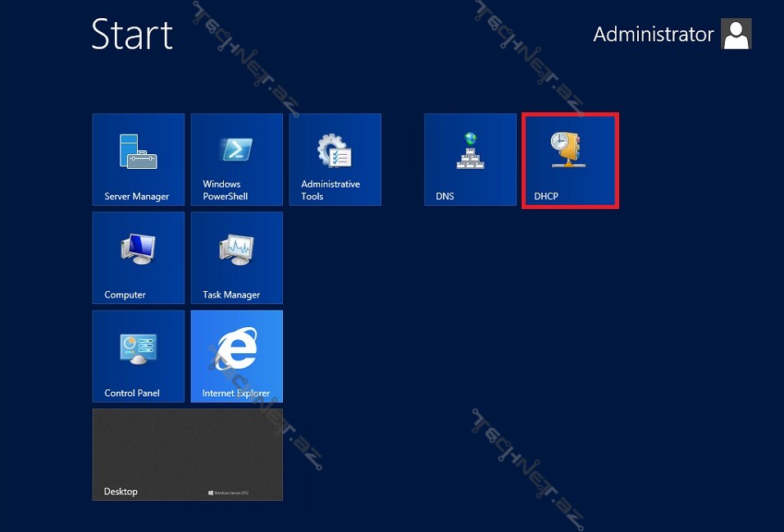Image resolution: width=784 pixels, height=532 pixels.
Task: Launch Internet Explorer 'e' logo
Action: click(236, 348)
